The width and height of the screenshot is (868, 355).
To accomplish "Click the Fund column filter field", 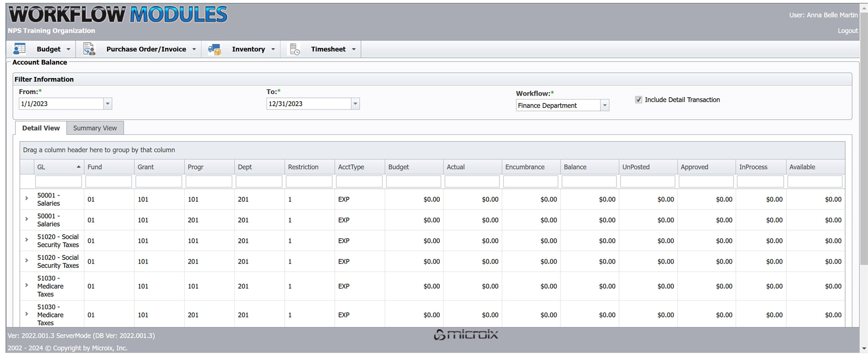I will [108, 182].
